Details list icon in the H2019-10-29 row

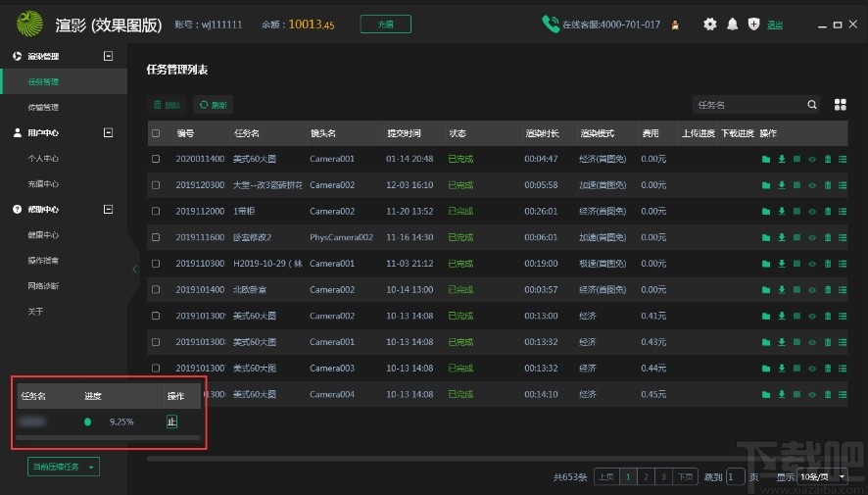[x=843, y=264]
